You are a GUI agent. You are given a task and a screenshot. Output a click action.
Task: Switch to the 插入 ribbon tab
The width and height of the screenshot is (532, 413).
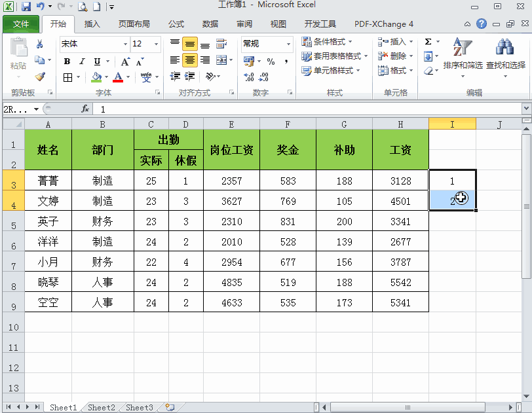point(92,24)
